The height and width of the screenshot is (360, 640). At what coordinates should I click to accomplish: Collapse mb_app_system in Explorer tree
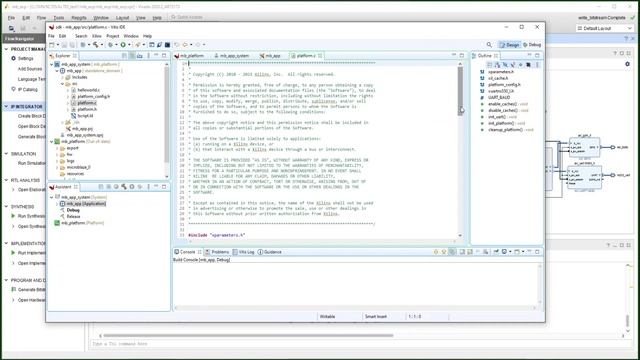click(52, 64)
